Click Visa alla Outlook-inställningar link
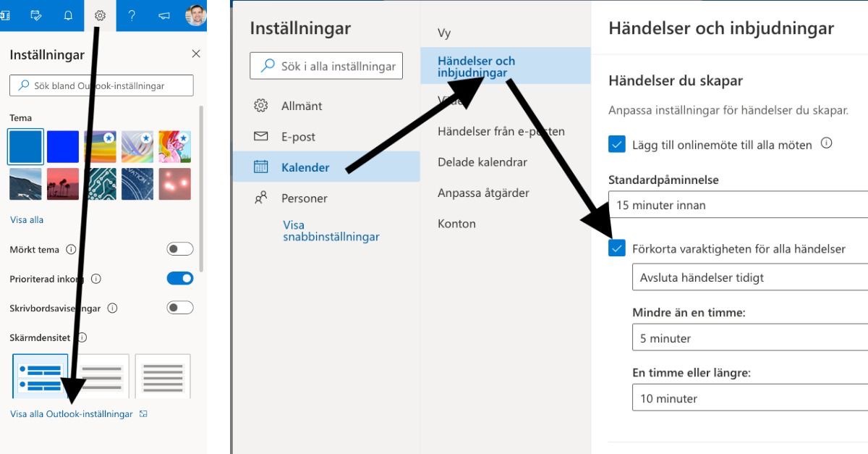The height and width of the screenshot is (454, 868). coord(72,414)
